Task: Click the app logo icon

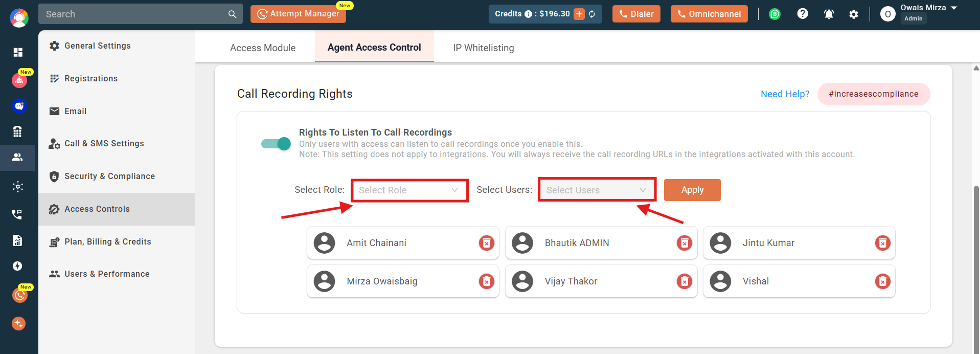Action: [x=19, y=18]
